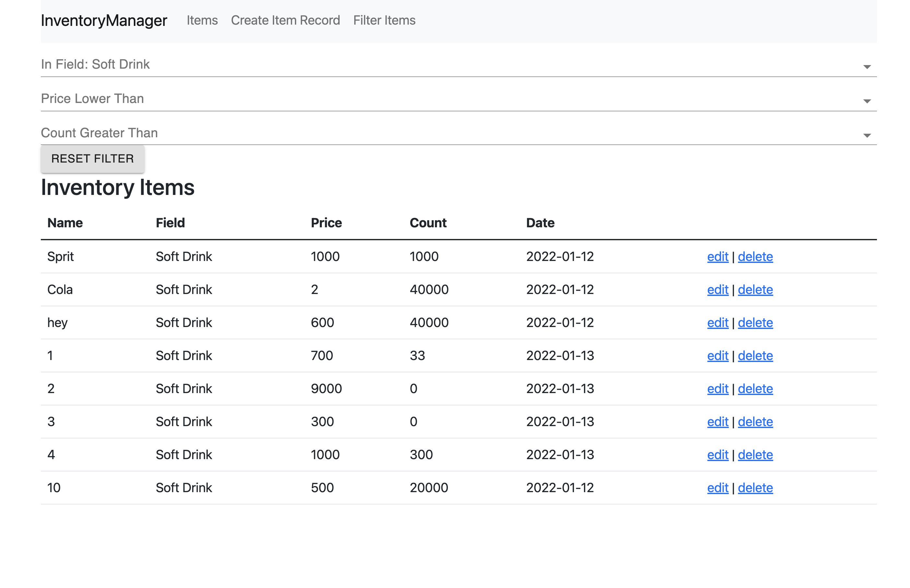Click the In Field dropdown arrow
910x588 pixels.
[x=867, y=66]
